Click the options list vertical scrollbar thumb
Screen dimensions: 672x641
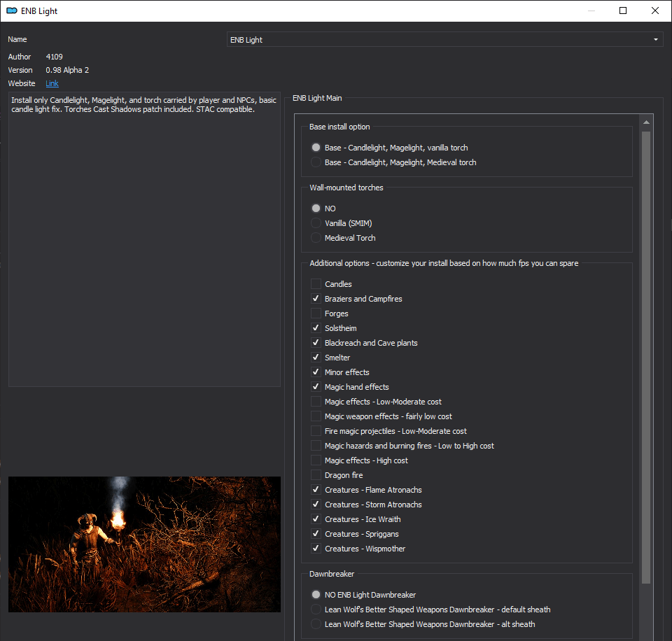click(646, 358)
